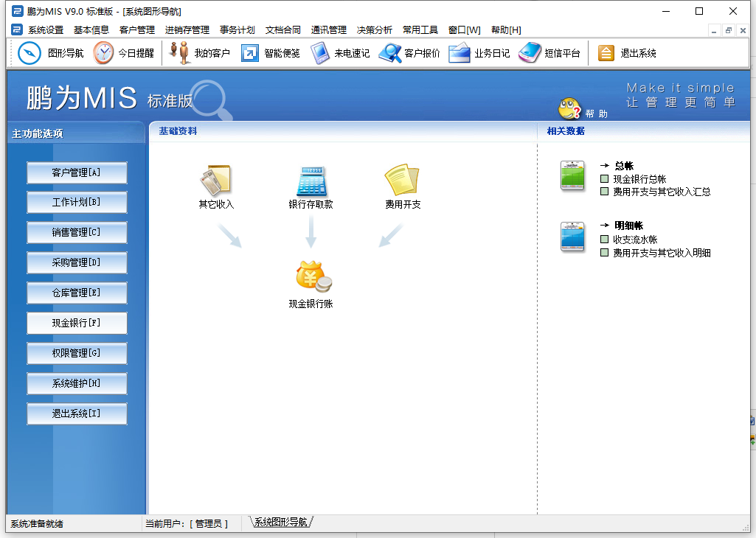Image resolution: width=756 pixels, height=538 pixels.
Task: Open the 决策分析 menu
Action: 375,30
